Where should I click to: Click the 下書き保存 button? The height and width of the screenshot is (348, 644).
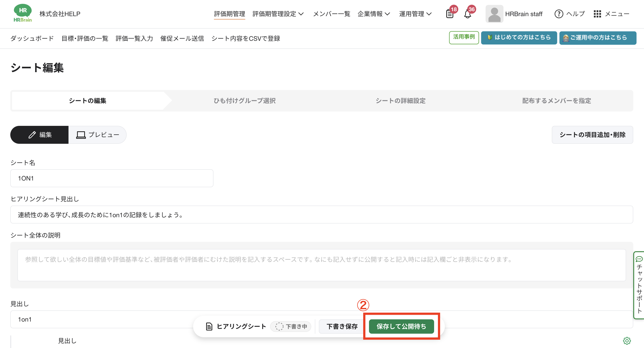point(342,326)
